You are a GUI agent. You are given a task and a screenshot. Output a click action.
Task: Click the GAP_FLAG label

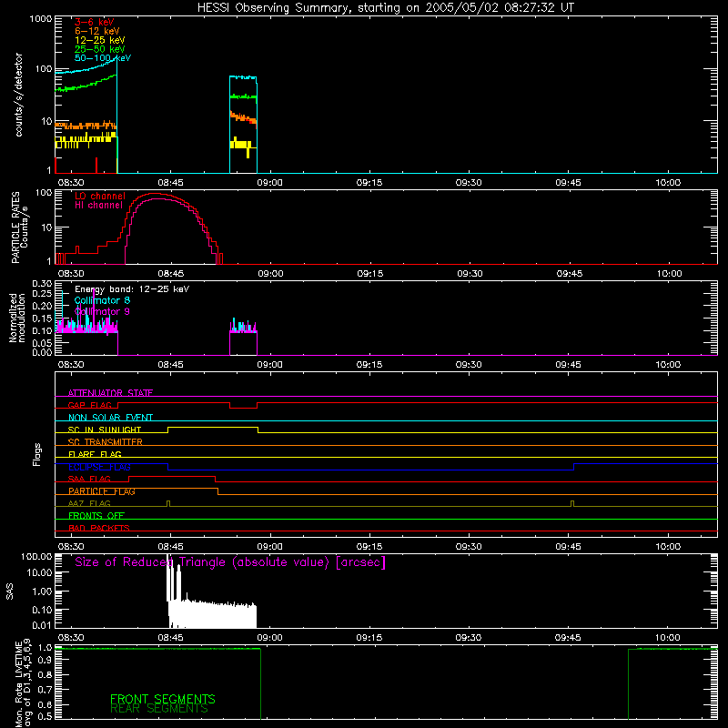click(89, 405)
